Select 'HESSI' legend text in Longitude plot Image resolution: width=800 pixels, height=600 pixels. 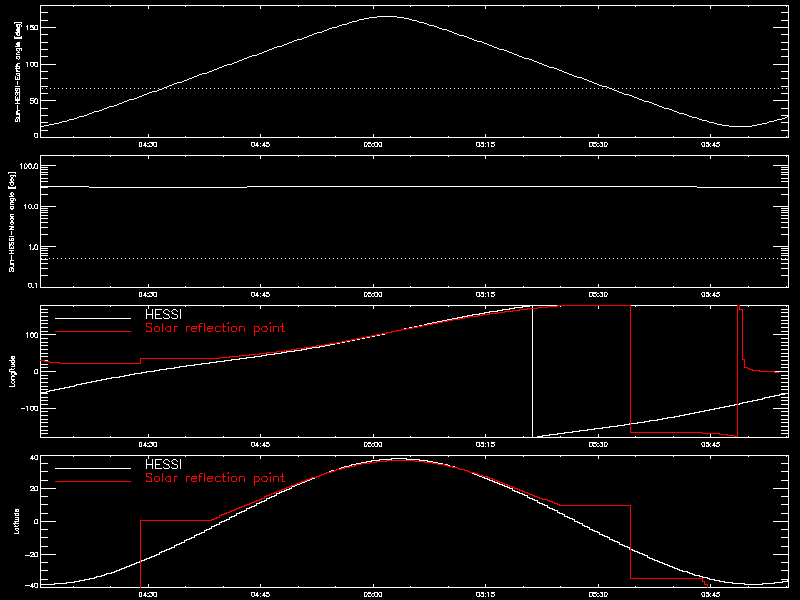click(163, 314)
